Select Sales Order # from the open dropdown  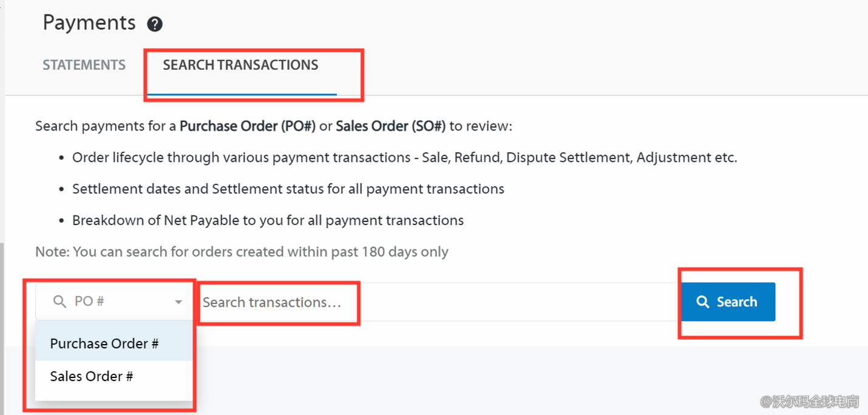point(91,376)
